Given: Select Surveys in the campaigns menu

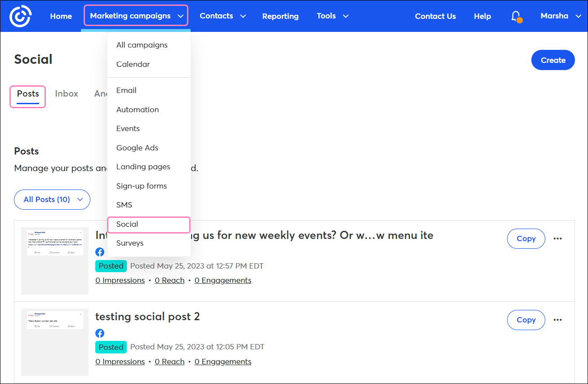Looking at the screenshot, I should click(130, 243).
